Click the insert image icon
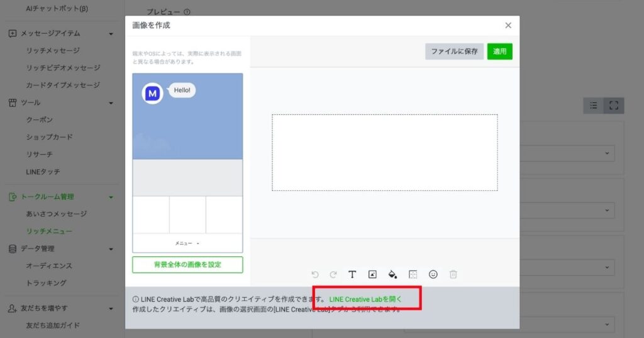Viewport: 644px width, 338px height. coord(372,275)
